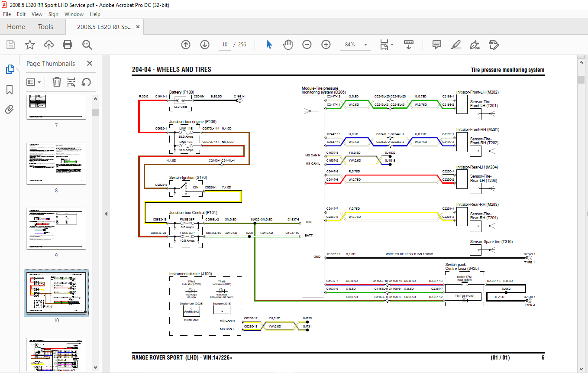Click the 'Tire pressure monitoring system' title
The width and height of the screenshot is (588, 373).
point(507,70)
